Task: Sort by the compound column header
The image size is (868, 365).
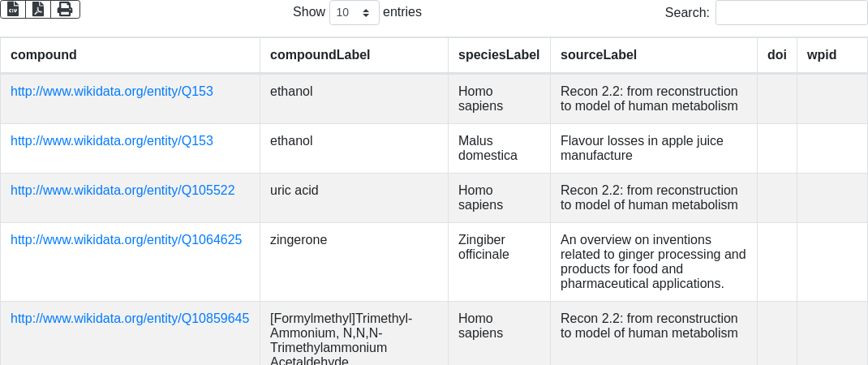Action: tap(44, 55)
